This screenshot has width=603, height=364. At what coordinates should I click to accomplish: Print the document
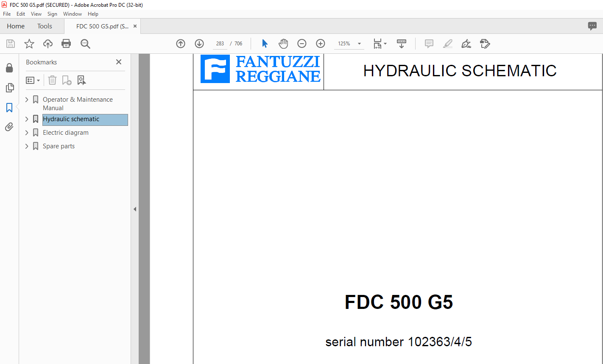66,44
